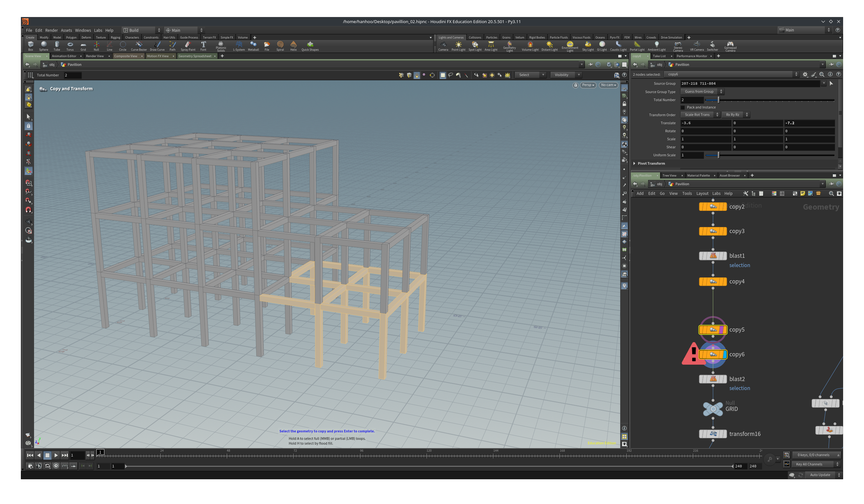Click the Particles toolbar icon in top ribbon

point(489,37)
